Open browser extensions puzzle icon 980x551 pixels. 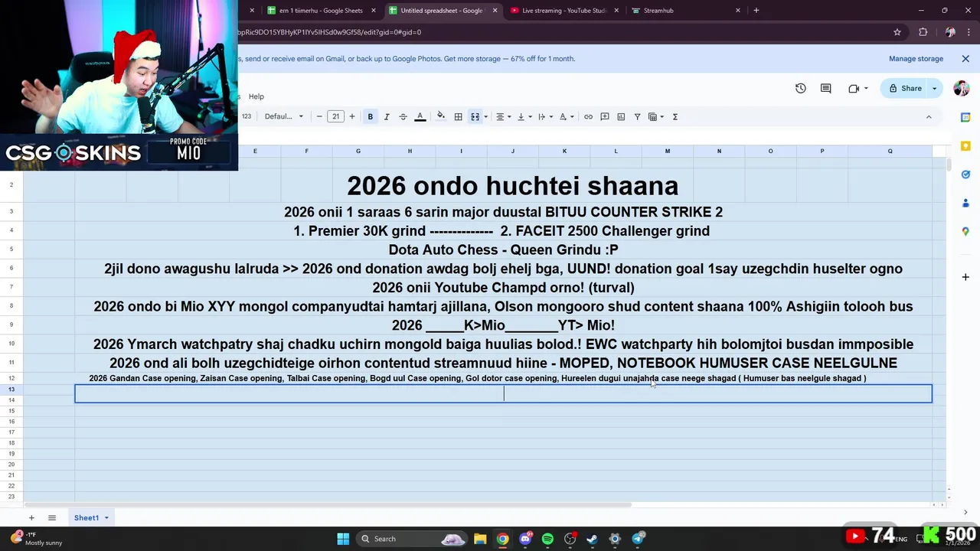[923, 32]
